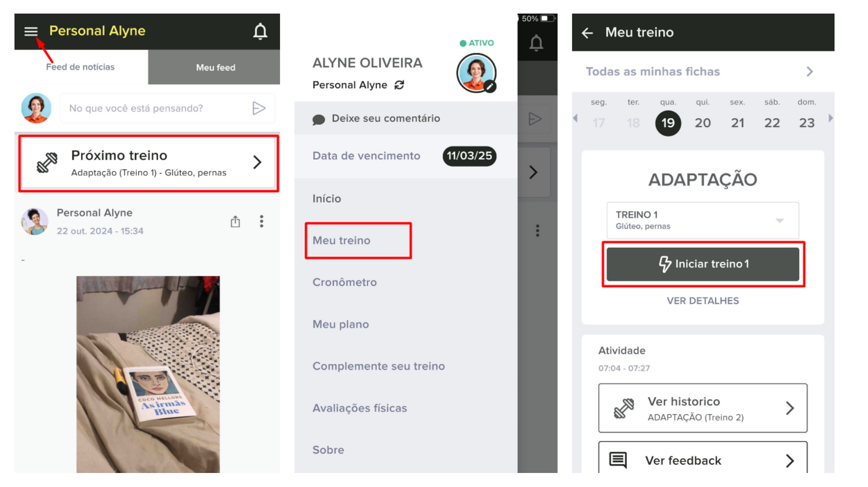Screen dimensions: 868x487
Task: Open the three-dot options on the feed post
Action: (x=261, y=221)
